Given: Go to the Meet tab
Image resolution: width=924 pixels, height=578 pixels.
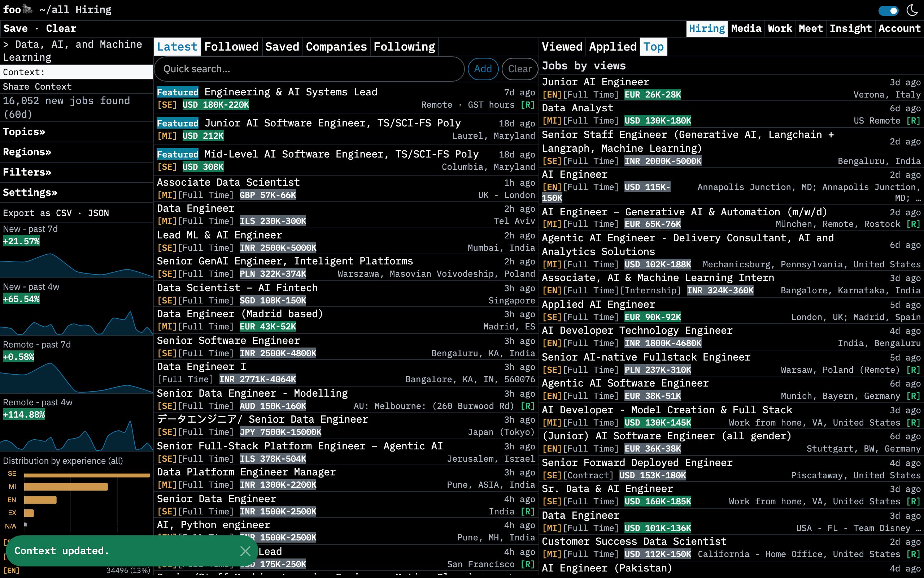Looking at the screenshot, I should [x=810, y=29].
